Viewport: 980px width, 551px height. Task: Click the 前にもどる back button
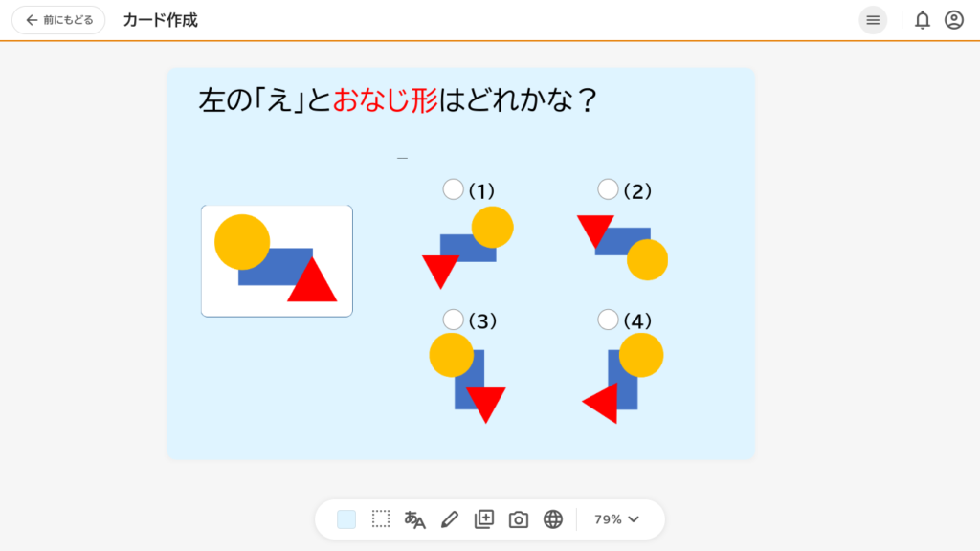point(58,20)
